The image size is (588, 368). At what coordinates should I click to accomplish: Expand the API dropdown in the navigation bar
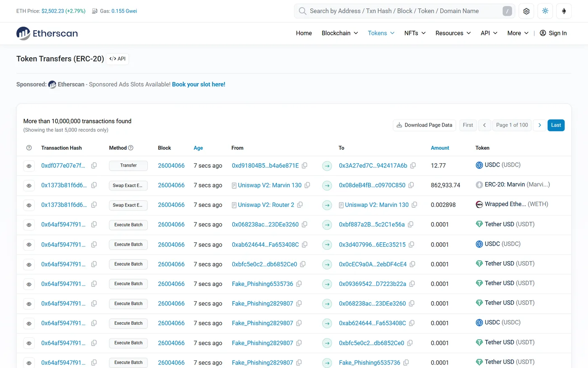click(489, 33)
